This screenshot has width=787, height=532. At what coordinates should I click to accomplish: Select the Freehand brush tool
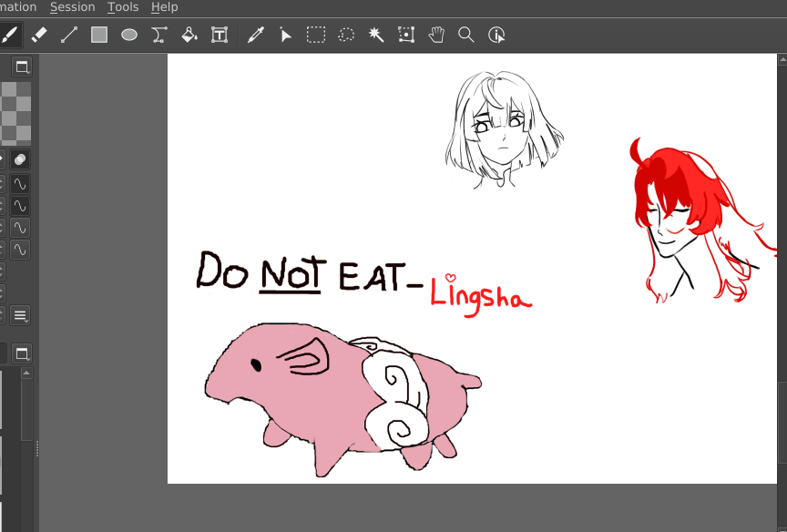[x=9, y=36]
